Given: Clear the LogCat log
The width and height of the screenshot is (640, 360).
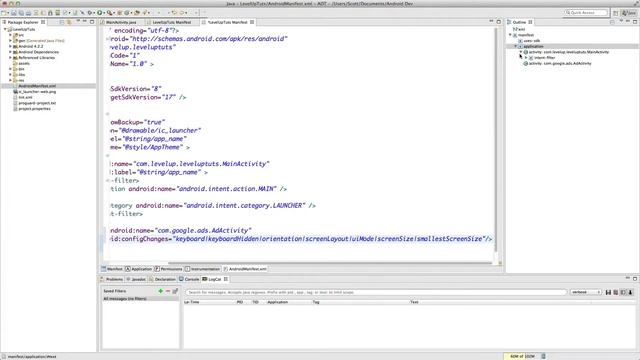Looking at the screenshot, I should [x=616, y=292].
